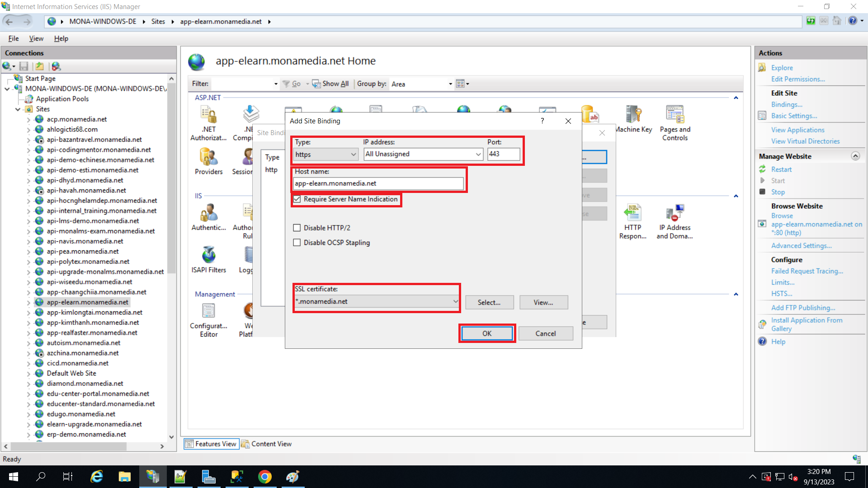This screenshot has width=868, height=488.
Task: Collapse the Manage Website section
Action: (x=855, y=156)
